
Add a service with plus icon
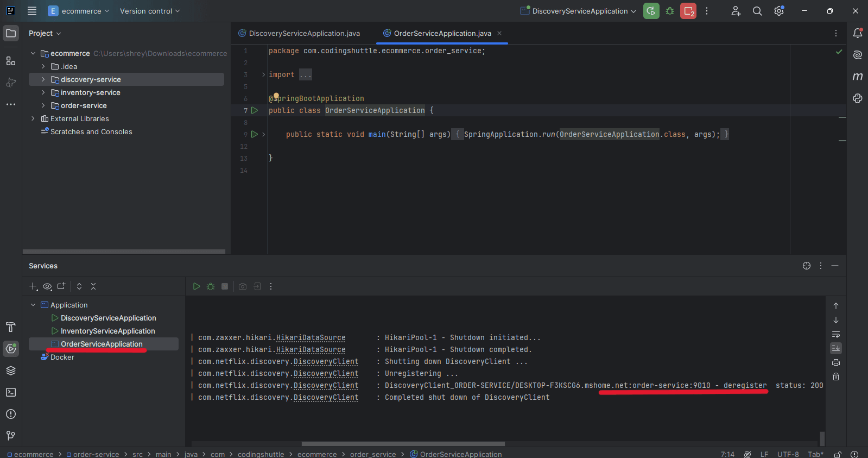pos(33,286)
